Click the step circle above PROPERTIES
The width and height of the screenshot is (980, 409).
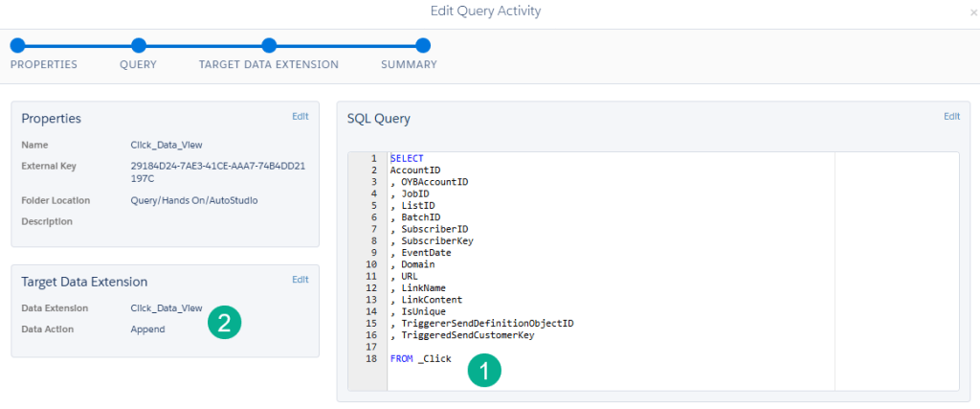click(x=18, y=45)
